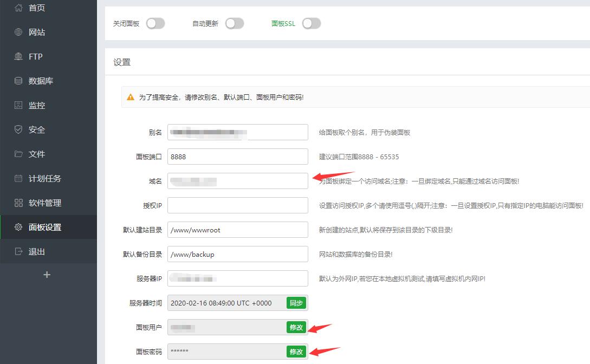Click hint text 新创建的站点
Image resolution: width=590 pixels, height=364 pixels.
[386, 230]
